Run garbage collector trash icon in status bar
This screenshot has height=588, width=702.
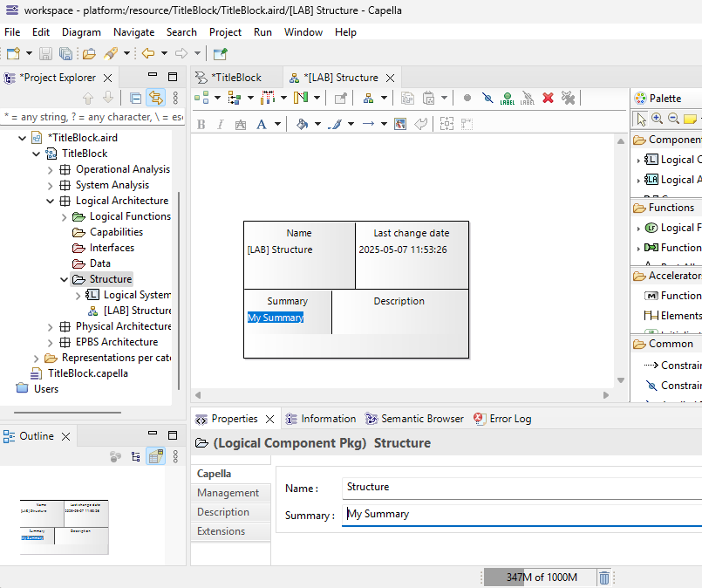[604, 578]
